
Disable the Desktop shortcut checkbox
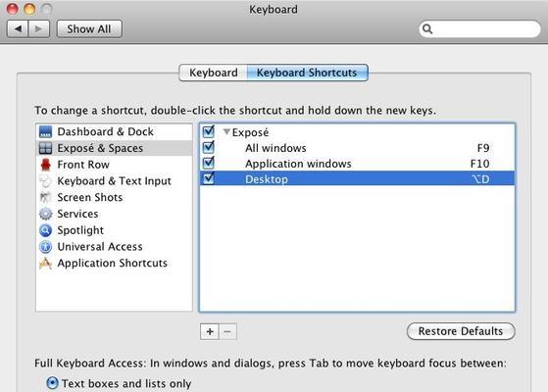[x=209, y=178]
